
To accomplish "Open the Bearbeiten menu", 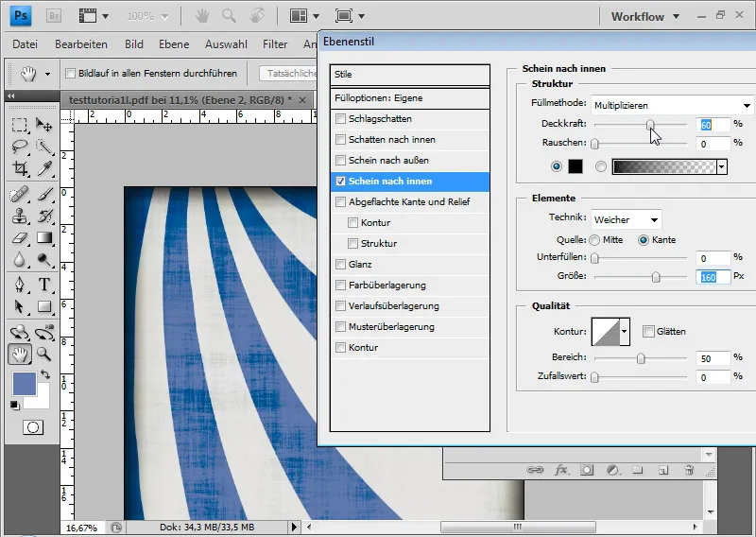I will point(81,43).
